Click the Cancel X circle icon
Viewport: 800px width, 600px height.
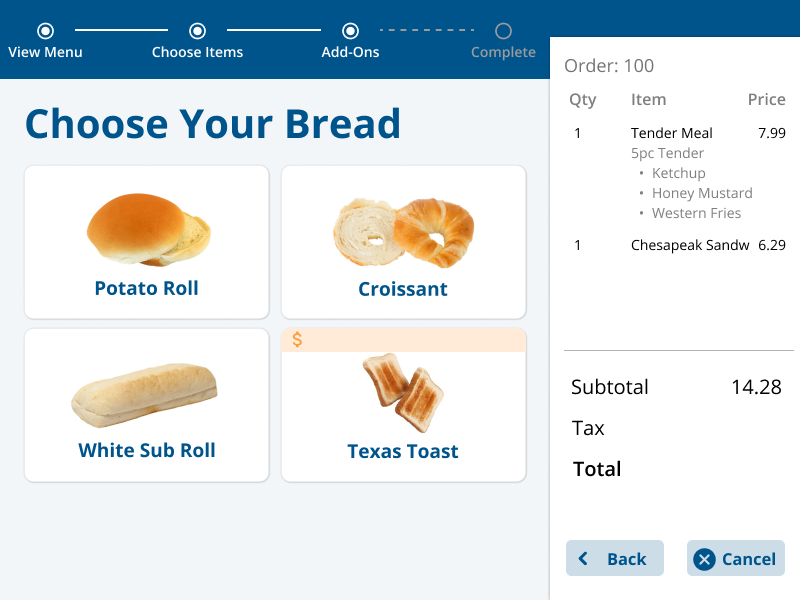[704, 559]
